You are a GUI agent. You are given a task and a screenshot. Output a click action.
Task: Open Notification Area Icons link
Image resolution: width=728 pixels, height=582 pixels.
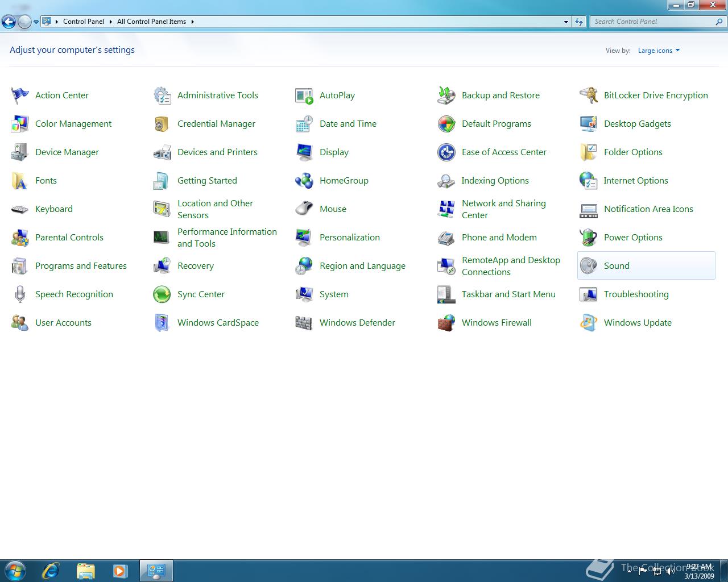pyautogui.click(x=648, y=209)
